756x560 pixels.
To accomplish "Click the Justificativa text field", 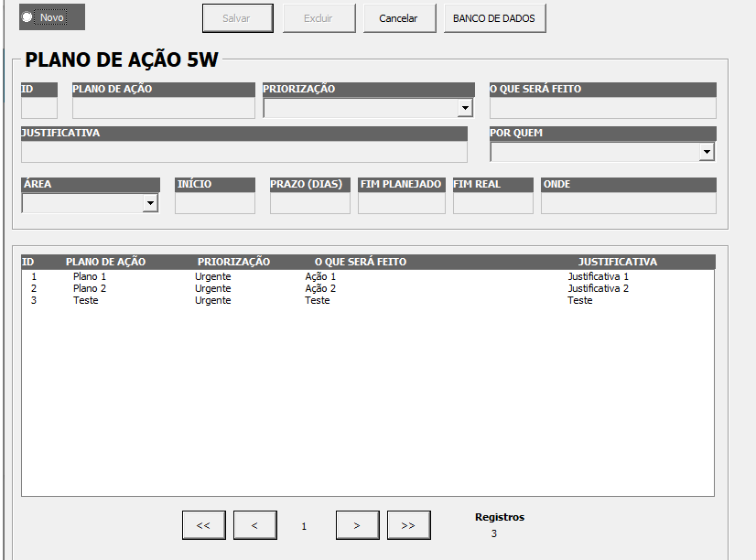I will 243,152.
